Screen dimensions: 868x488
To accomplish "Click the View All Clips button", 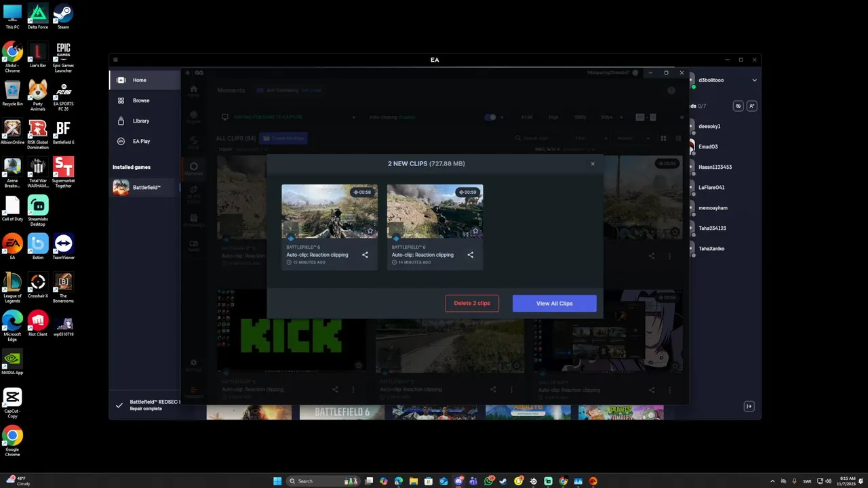I will [555, 303].
